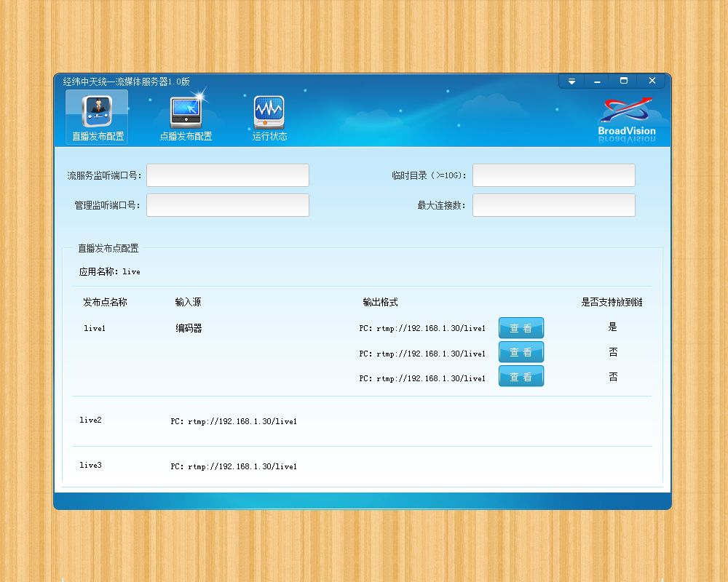Image resolution: width=728 pixels, height=582 pixels.
Task: Click the 临时目录 input field
Action: coord(553,175)
